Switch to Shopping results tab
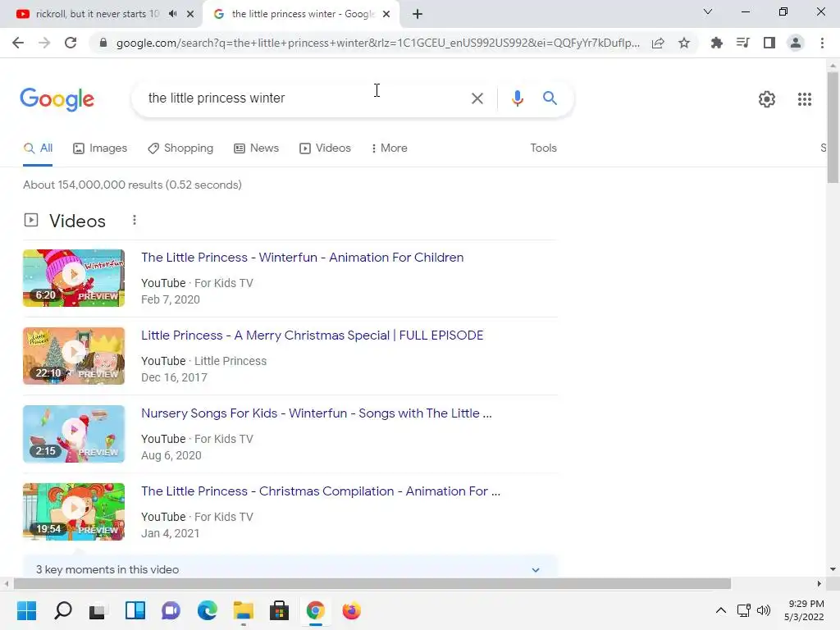Viewport: 840px width, 630px height. pos(180,148)
